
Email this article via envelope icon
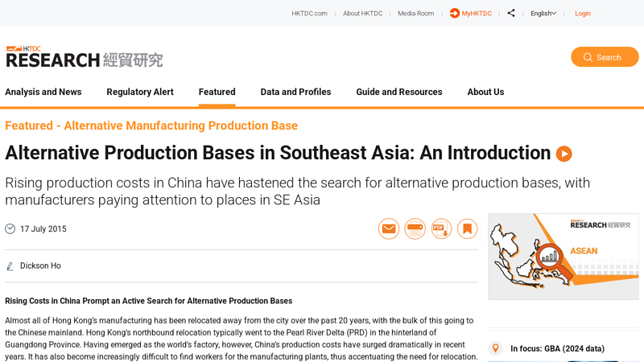pos(389,228)
